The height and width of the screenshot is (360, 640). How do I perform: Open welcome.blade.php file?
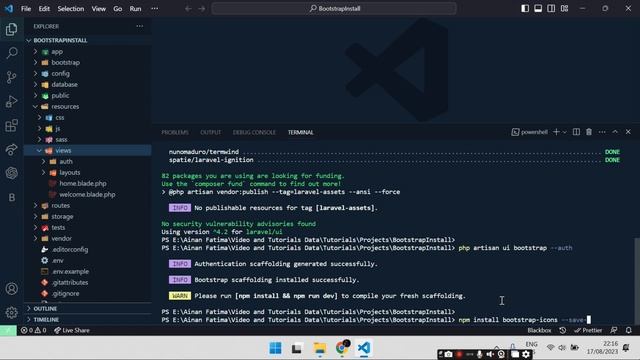click(88, 195)
